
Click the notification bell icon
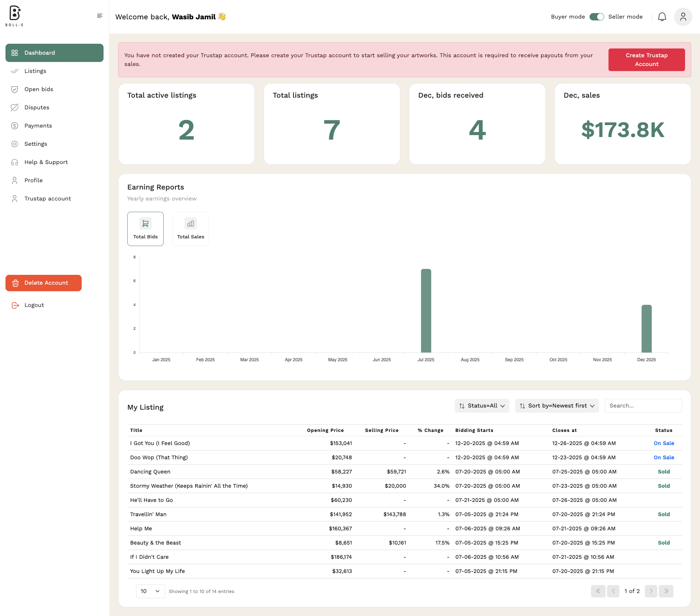tap(662, 17)
